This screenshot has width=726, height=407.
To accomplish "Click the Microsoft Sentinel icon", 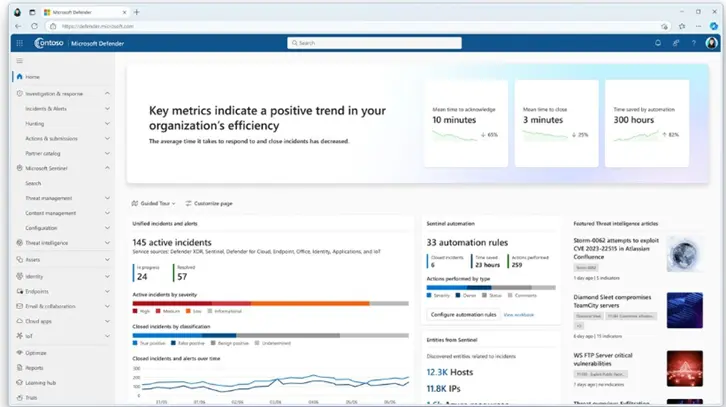I will [x=19, y=168].
